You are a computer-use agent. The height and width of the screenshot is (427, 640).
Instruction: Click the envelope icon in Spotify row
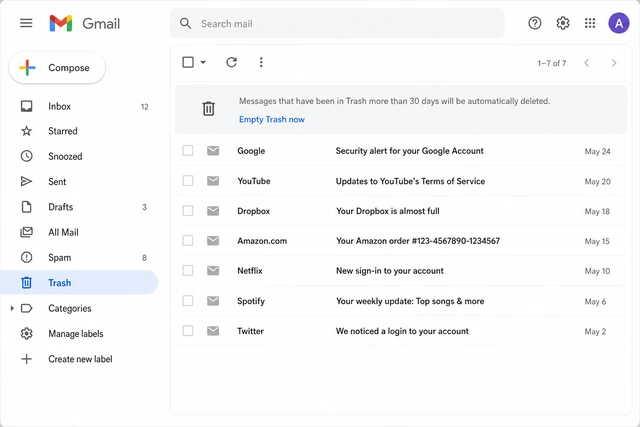[x=213, y=301]
